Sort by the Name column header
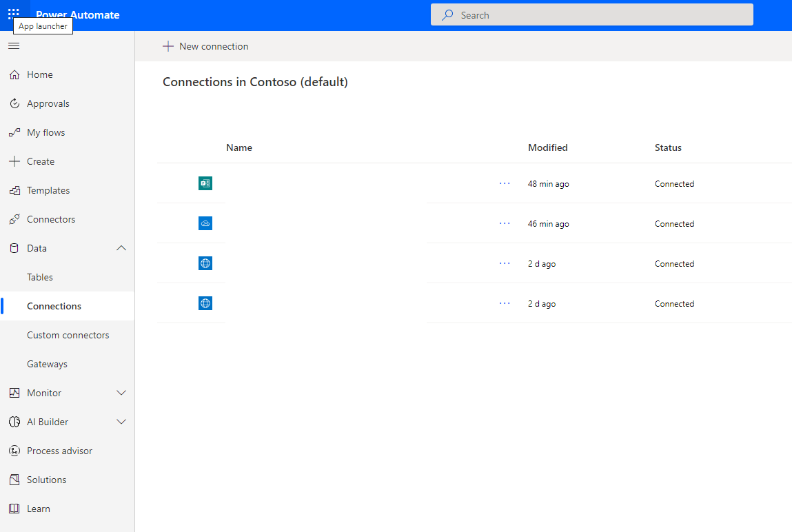 pyautogui.click(x=239, y=147)
